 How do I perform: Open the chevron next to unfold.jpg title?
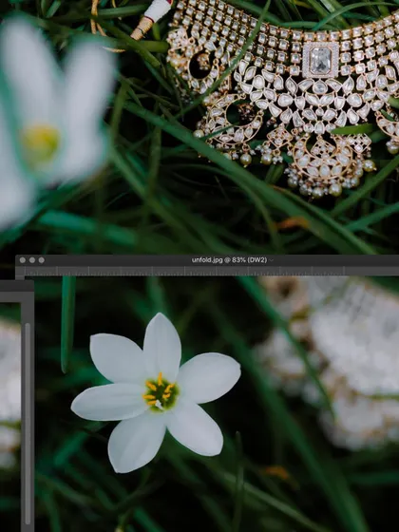click(x=271, y=260)
